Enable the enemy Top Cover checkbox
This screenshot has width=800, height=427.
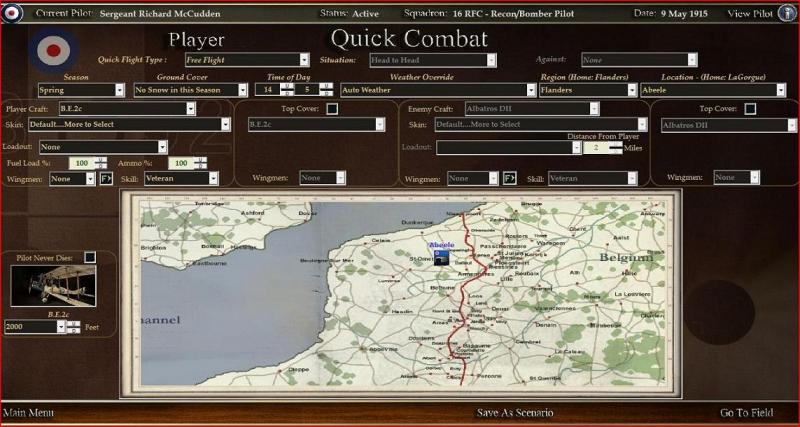tap(750, 109)
